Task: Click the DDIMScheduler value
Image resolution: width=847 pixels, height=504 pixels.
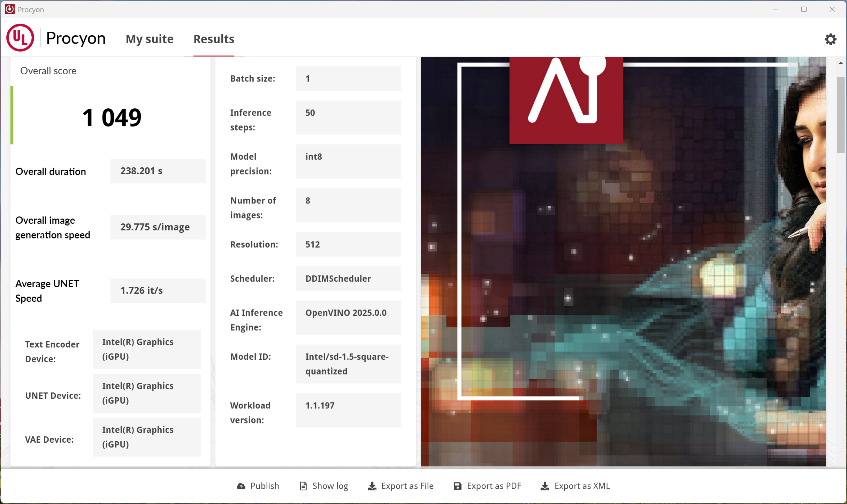Action: click(x=348, y=278)
